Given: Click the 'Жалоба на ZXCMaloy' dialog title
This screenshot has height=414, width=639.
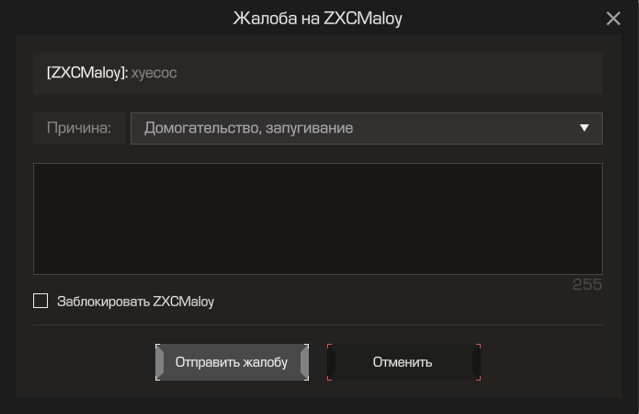Looking at the screenshot, I should pyautogui.click(x=317, y=18).
